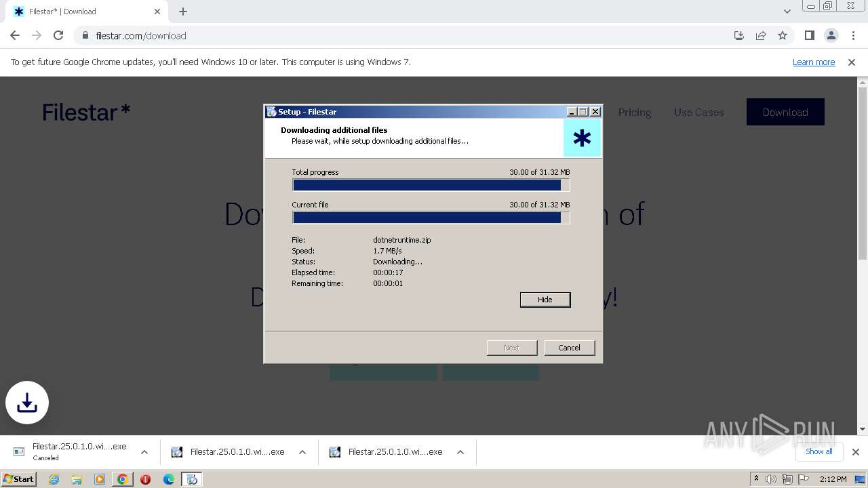The image size is (868, 488).
Task: Open Opera browser from taskbar
Action: click(145, 479)
